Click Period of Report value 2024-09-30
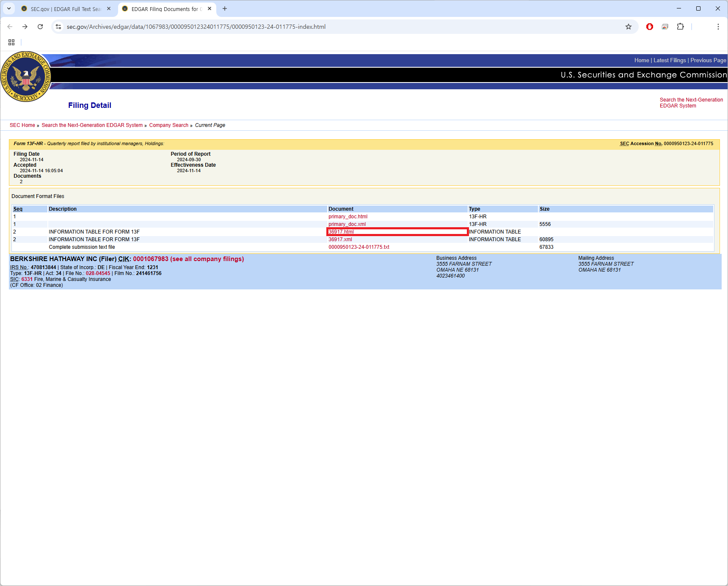Viewport: 728px width, 586px height. tap(189, 160)
